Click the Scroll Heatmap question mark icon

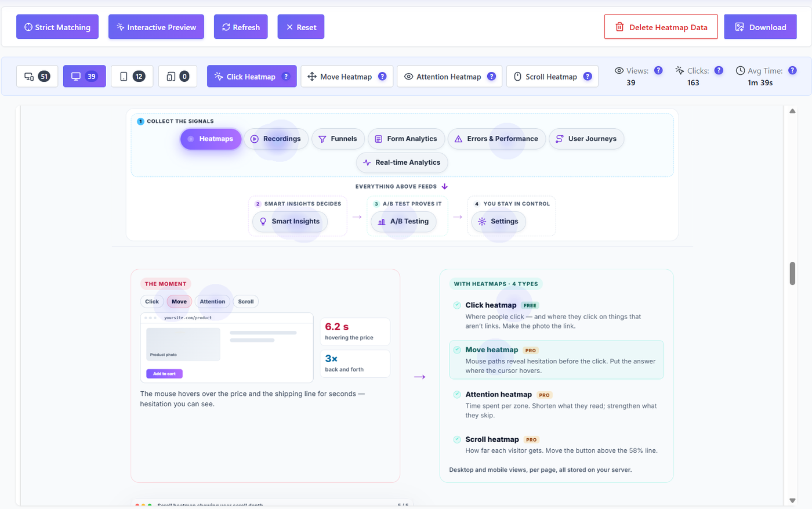588,77
